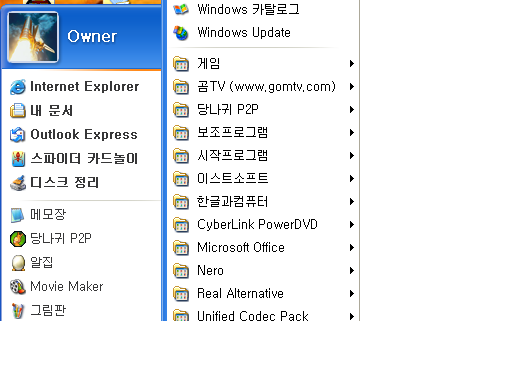The image size is (512, 384).
Task: Launch 스파이더 카드놀이 game
Action: [x=81, y=159]
